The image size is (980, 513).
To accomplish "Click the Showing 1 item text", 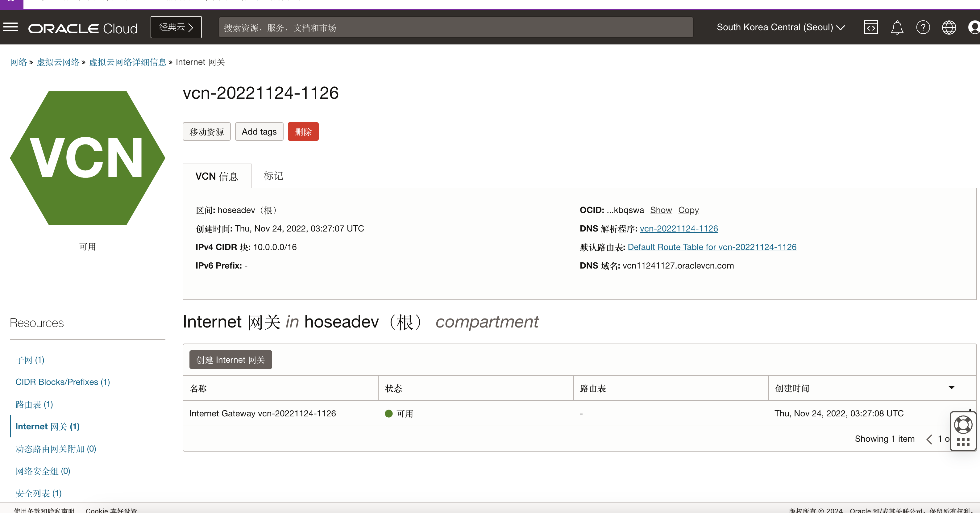I will pos(885,439).
